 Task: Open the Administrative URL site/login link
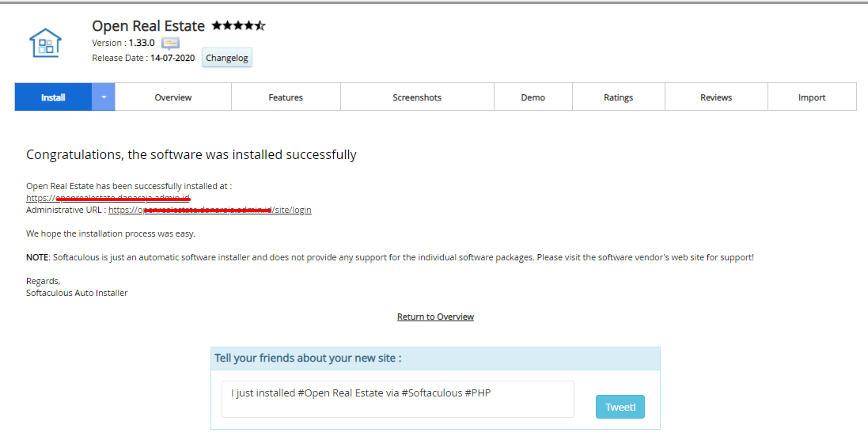click(x=210, y=210)
